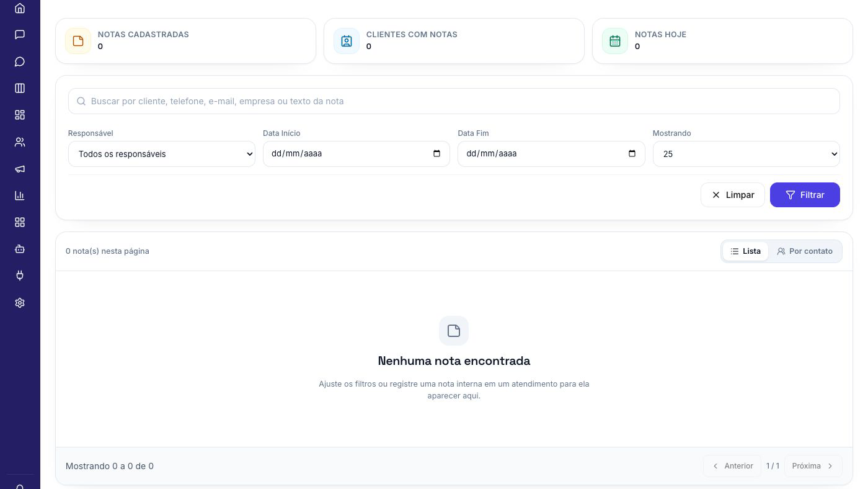The height and width of the screenshot is (489, 868).
Task: Click the Filtrar button
Action: [805, 195]
